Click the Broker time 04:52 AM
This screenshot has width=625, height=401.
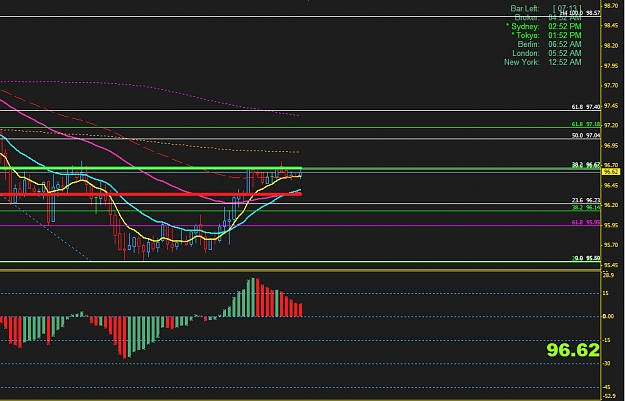click(565, 18)
